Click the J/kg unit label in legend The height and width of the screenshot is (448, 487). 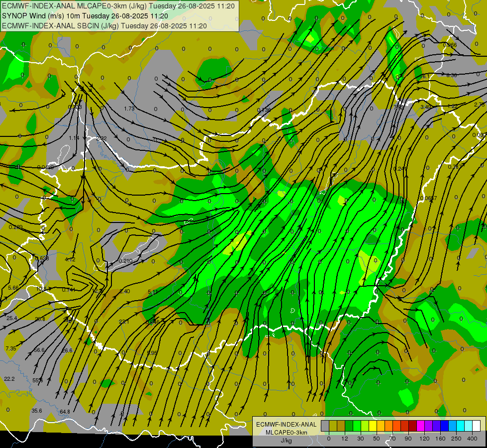[x=286, y=441]
